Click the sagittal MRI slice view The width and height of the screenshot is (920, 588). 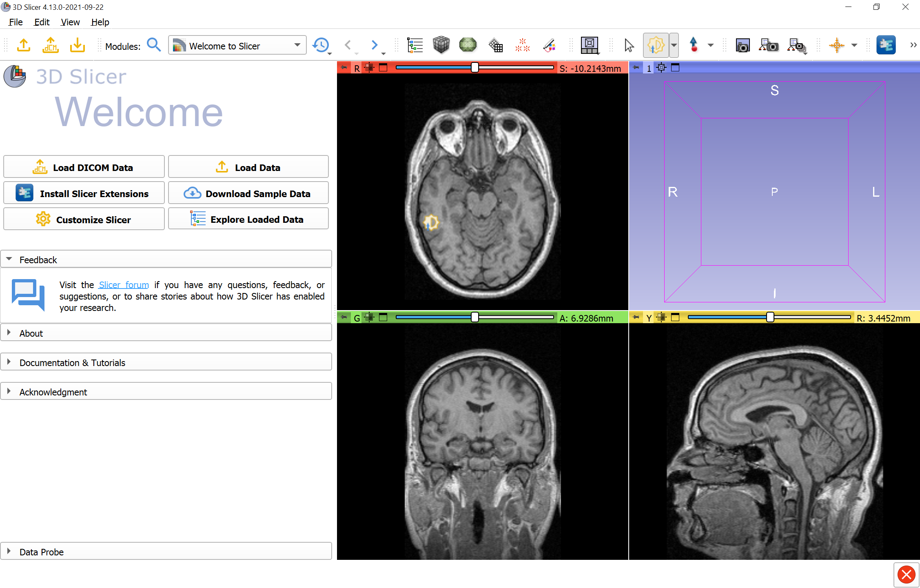774,442
